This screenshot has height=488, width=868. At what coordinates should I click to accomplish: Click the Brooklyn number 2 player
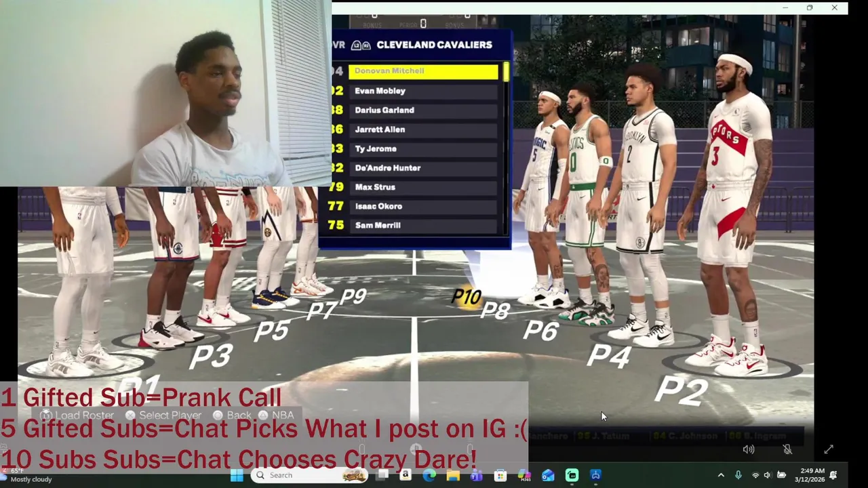pos(641,203)
